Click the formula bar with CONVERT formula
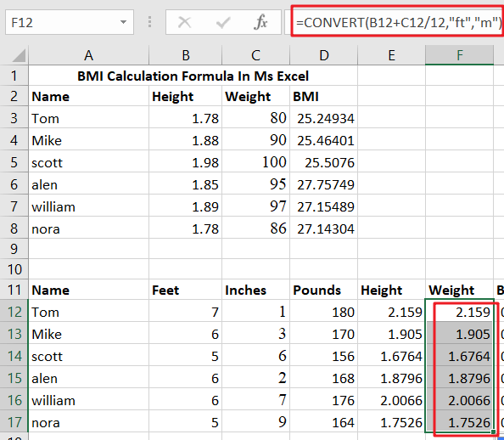This screenshot has height=440, width=504. (398, 22)
